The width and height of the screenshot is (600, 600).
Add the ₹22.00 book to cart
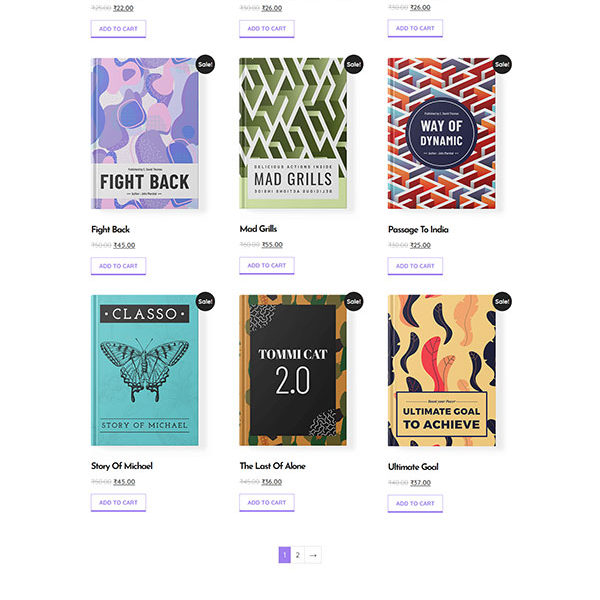pyautogui.click(x=118, y=29)
